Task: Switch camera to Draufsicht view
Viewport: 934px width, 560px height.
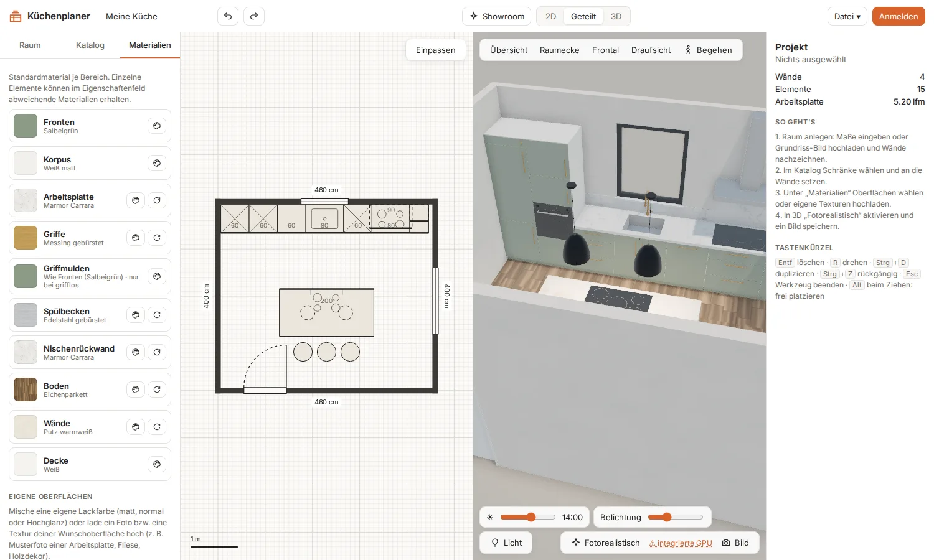Action: coord(651,50)
